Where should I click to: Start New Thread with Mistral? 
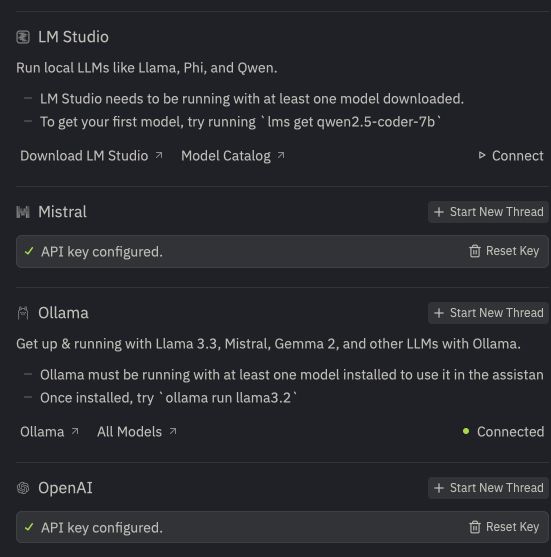coord(488,212)
